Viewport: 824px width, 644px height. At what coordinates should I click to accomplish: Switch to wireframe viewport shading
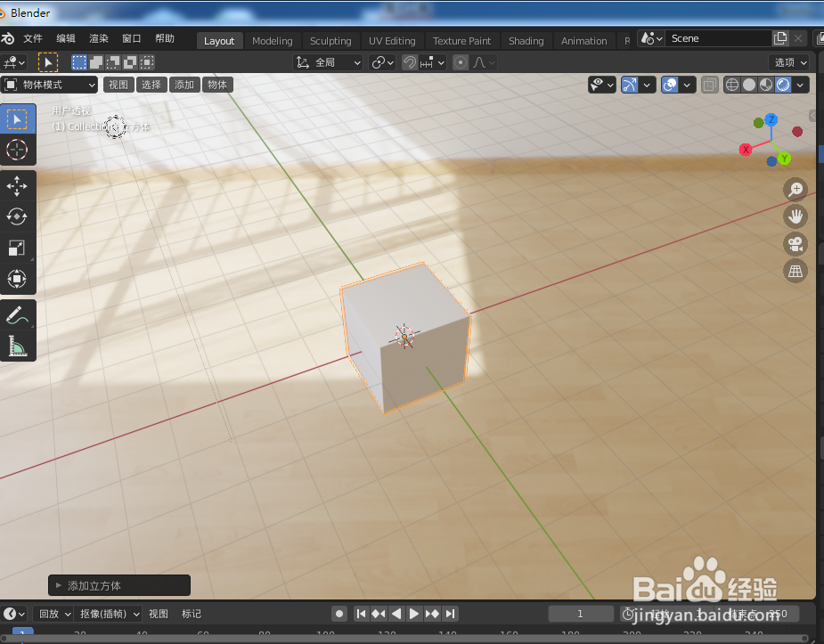(732, 85)
